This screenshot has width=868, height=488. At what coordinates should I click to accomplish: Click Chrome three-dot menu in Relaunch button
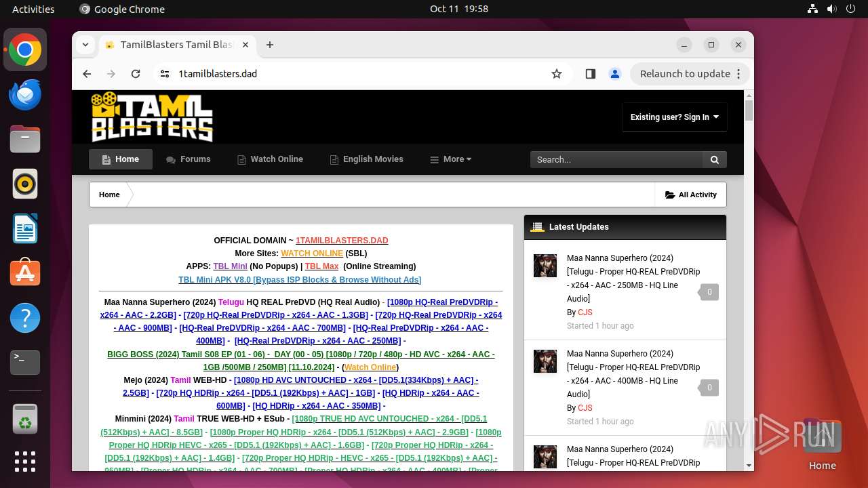coord(738,74)
